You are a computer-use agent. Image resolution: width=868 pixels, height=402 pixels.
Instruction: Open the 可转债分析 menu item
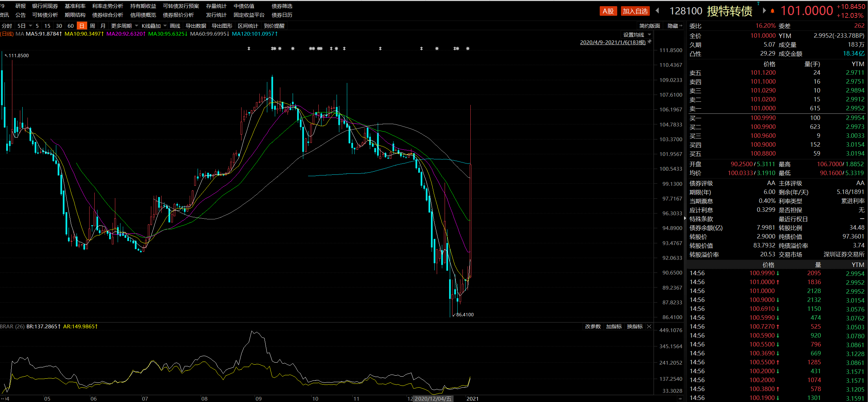point(45,15)
